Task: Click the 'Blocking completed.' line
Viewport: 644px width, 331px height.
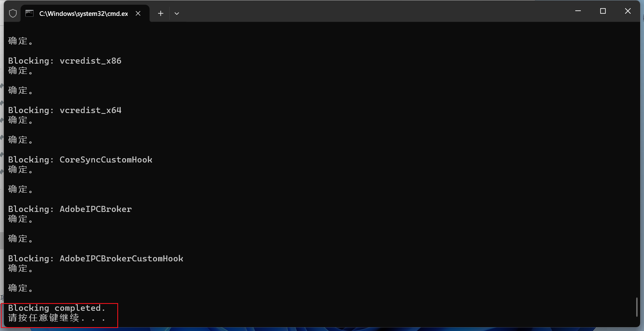Action: click(57, 308)
